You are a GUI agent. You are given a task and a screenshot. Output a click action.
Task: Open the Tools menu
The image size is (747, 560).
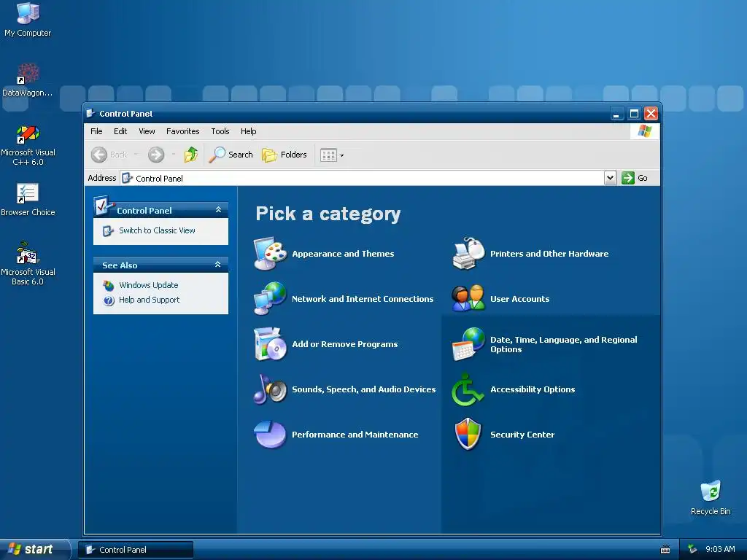220,131
